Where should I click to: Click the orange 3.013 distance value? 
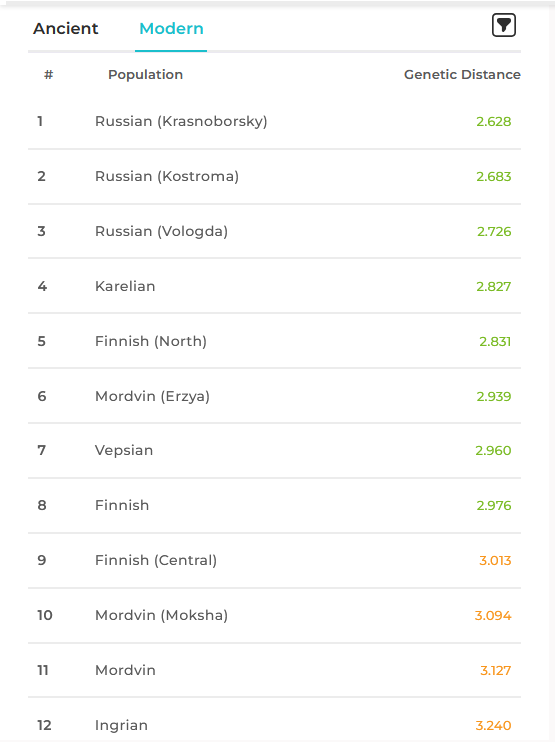click(x=495, y=561)
